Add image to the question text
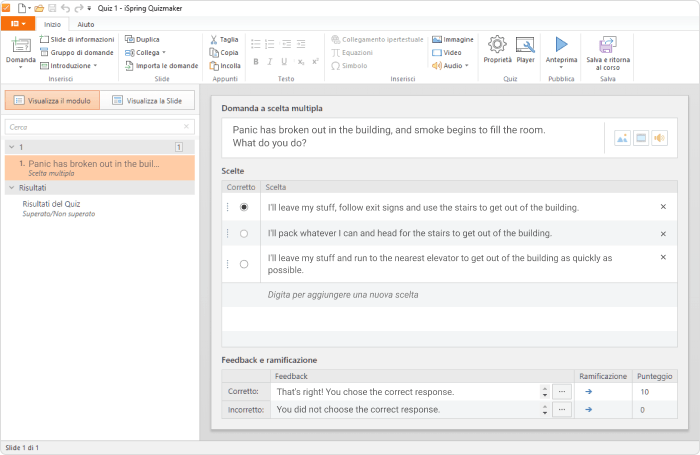 pos(622,138)
